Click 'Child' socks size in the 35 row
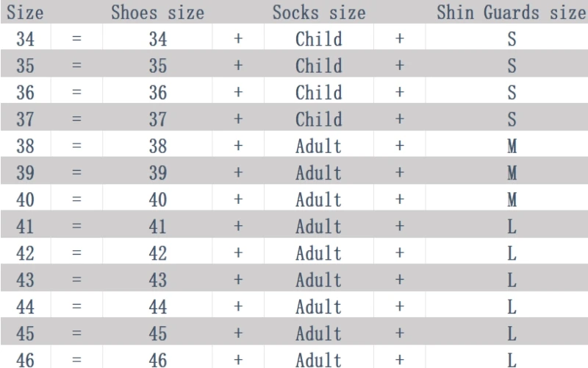 coord(318,66)
